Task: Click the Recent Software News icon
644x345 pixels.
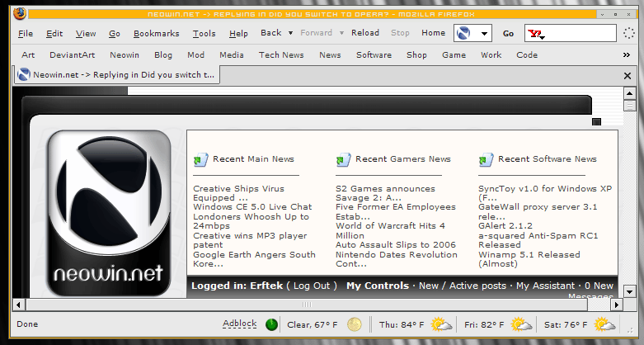Action: (487, 159)
